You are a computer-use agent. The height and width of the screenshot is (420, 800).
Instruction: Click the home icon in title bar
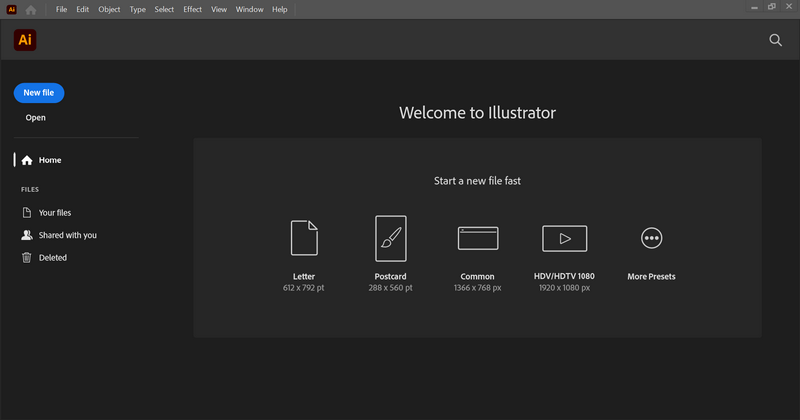coord(32,9)
